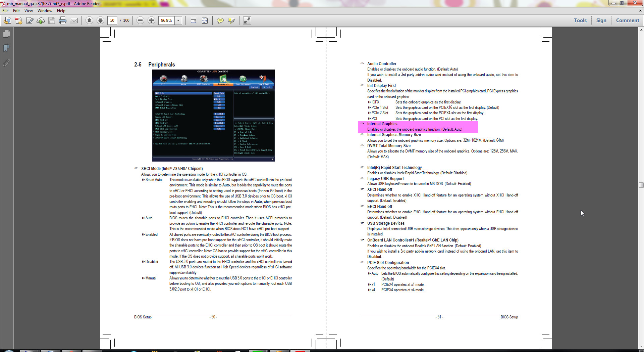Click the 'PCIE Slot Configuration' heading
The height and width of the screenshot is (352, 644).
388,263
